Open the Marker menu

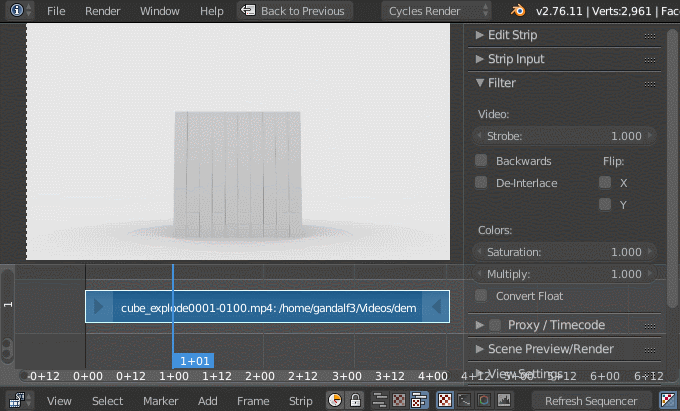(160, 401)
